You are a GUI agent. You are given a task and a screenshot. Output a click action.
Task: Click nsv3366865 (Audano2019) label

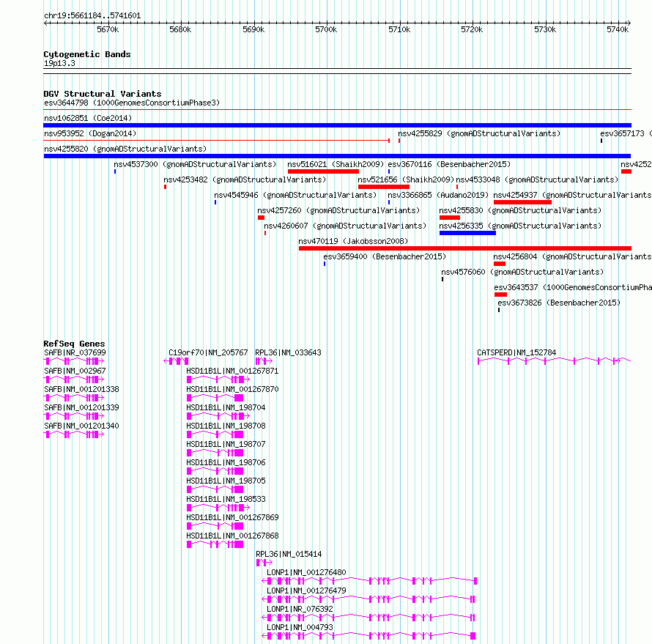438,195
